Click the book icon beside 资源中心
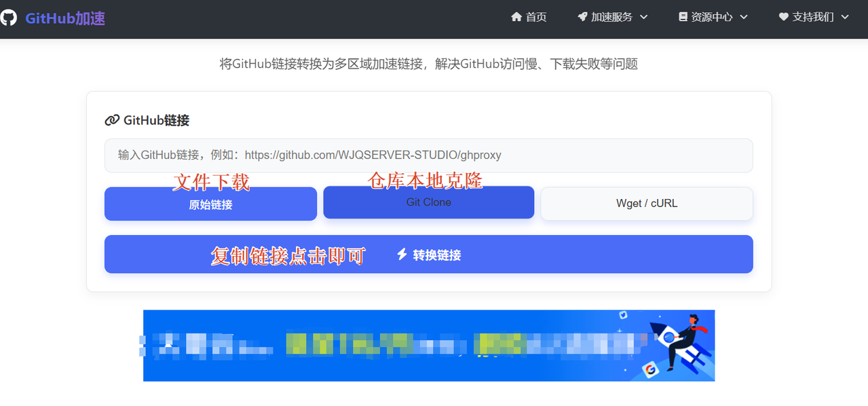This screenshot has width=868, height=406. [x=683, y=17]
